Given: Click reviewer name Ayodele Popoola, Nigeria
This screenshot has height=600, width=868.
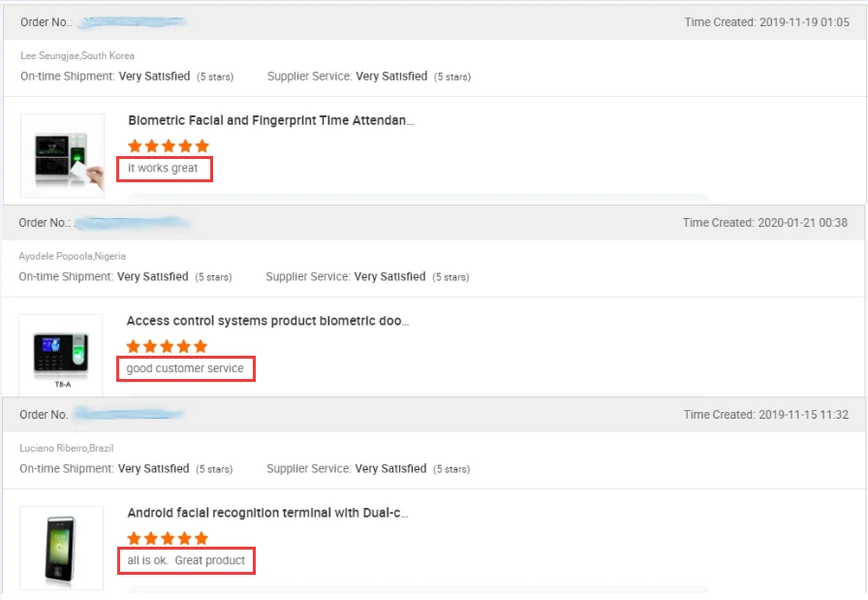Looking at the screenshot, I should pos(73,256).
